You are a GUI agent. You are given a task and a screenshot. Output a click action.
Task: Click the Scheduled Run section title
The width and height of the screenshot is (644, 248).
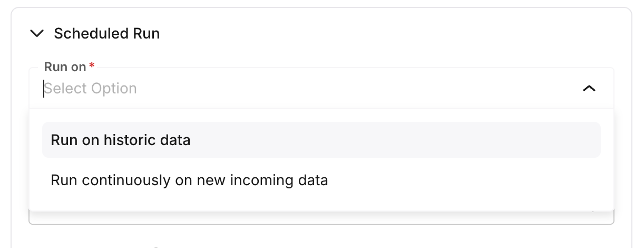(x=106, y=34)
